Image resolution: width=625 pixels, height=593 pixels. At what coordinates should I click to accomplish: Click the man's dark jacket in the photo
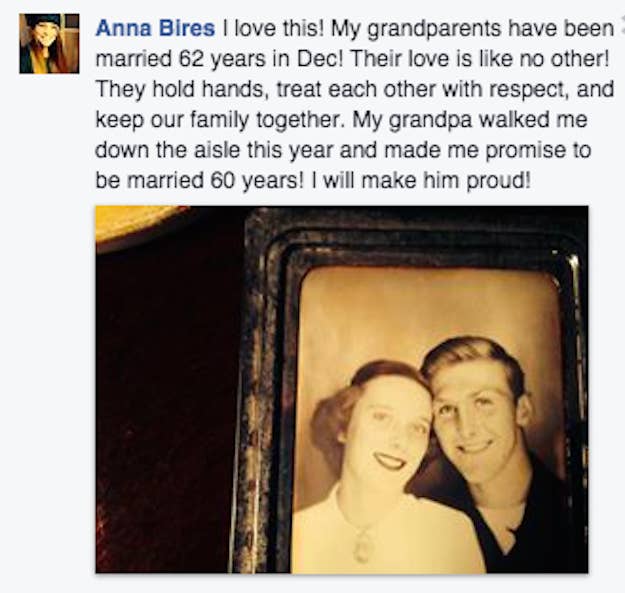pos(518,518)
